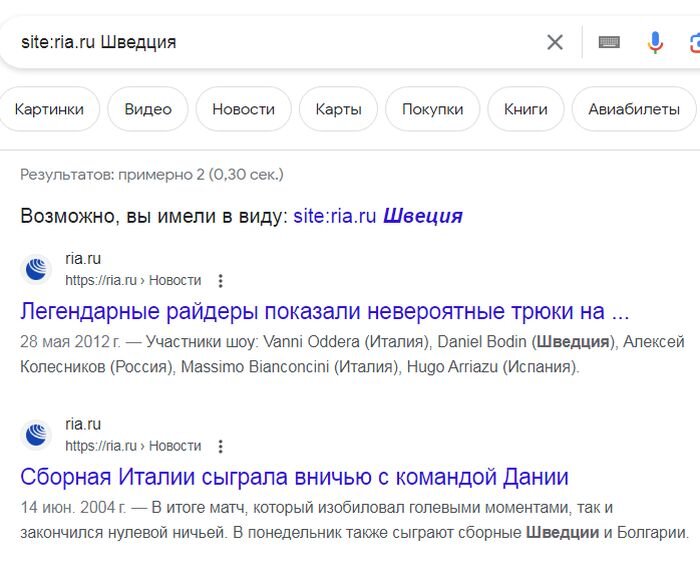Click the ria.ru favicon of the second result
This screenshot has height=561, width=700.
(x=36, y=435)
